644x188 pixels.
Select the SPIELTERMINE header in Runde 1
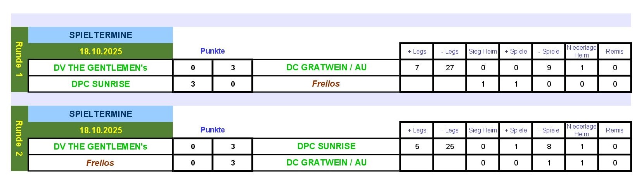(x=100, y=35)
